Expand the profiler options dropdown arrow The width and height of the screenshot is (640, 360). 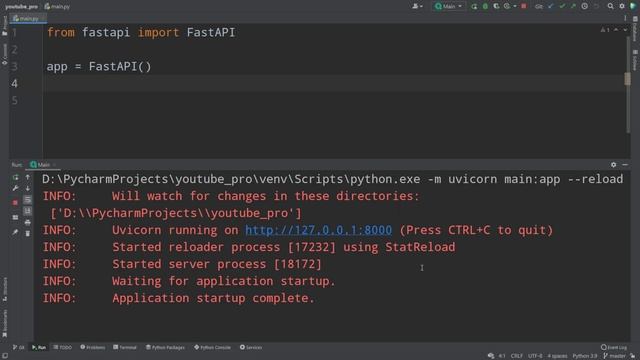pos(515,6)
